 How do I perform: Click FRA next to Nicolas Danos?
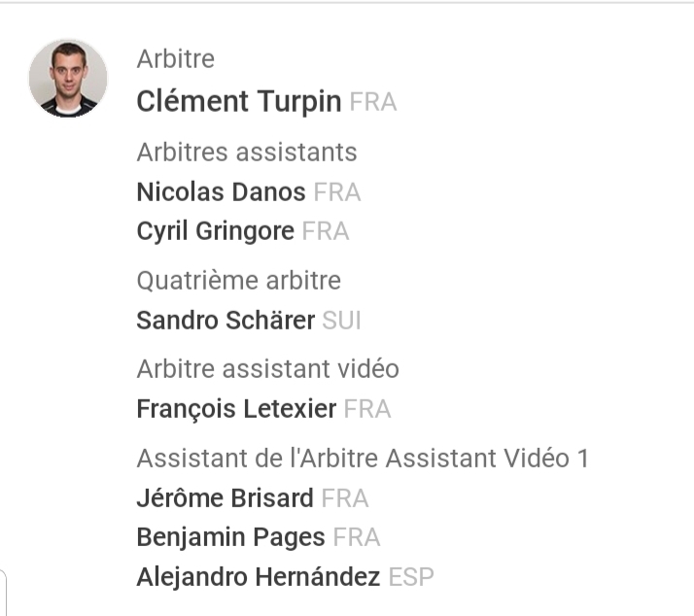(x=337, y=192)
